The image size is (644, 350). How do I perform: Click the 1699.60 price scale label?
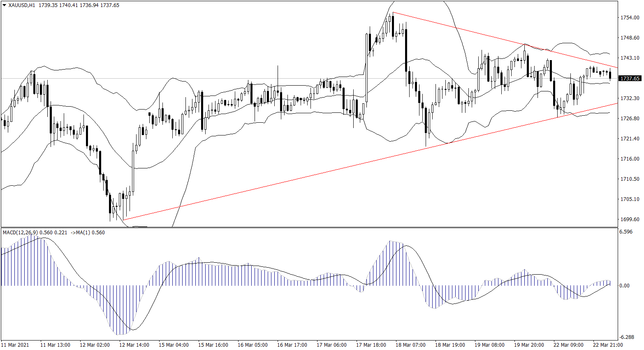click(630, 219)
